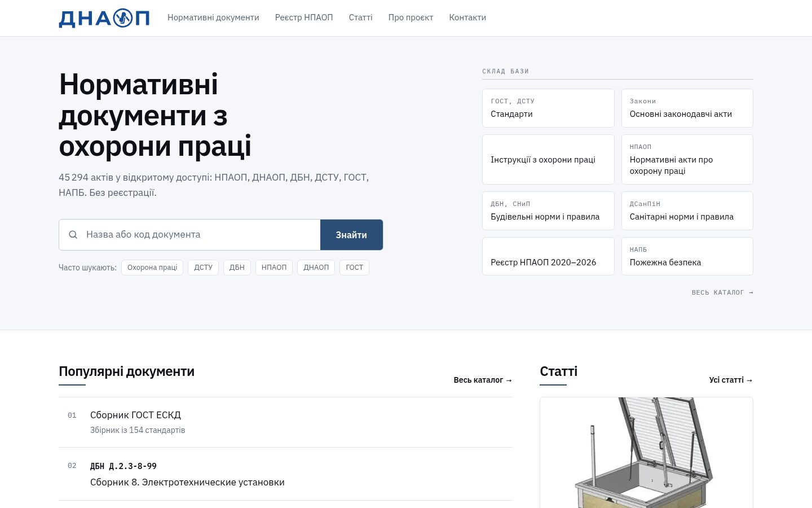Open the Сборник ГОСТ ЕСКД document
The height and width of the screenshot is (508, 812).
[285, 422]
